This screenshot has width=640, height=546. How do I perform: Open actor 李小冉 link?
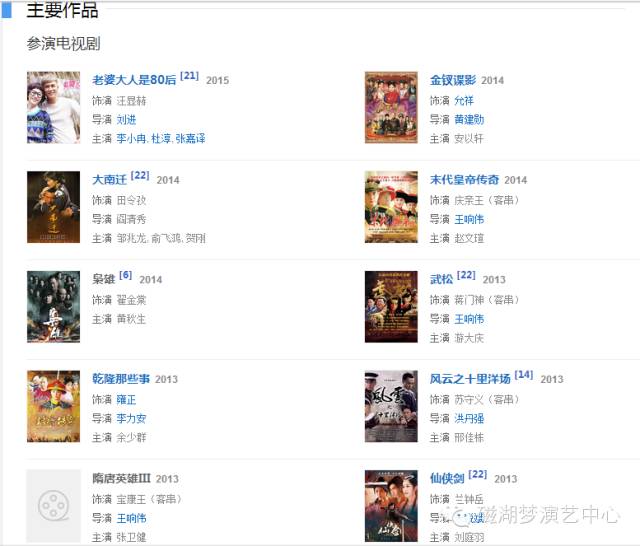point(131,139)
